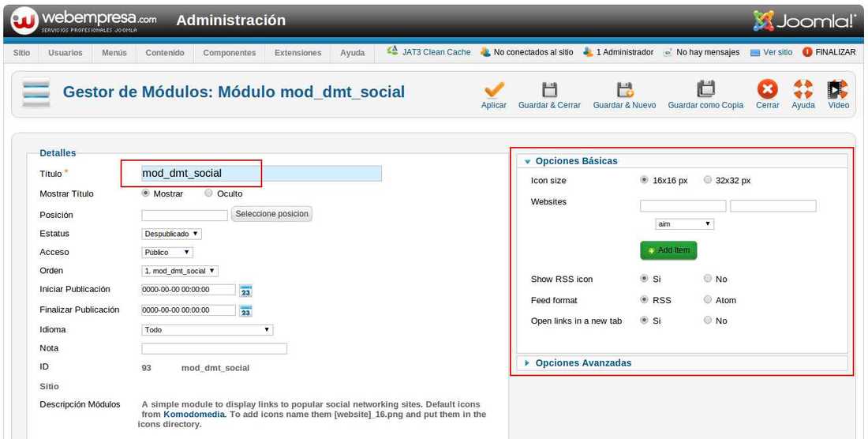Set open links in new tab to No
Screen dimensions: 868x439
point(708,320)
